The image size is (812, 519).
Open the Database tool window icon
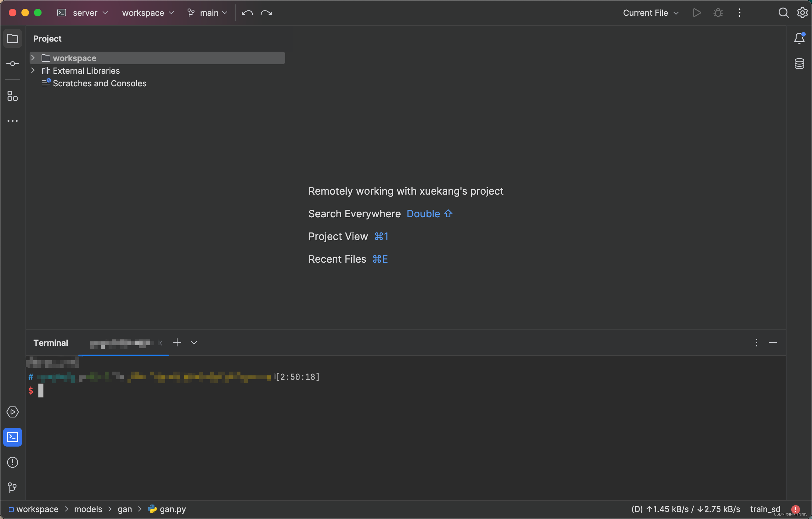pos(799,63)
